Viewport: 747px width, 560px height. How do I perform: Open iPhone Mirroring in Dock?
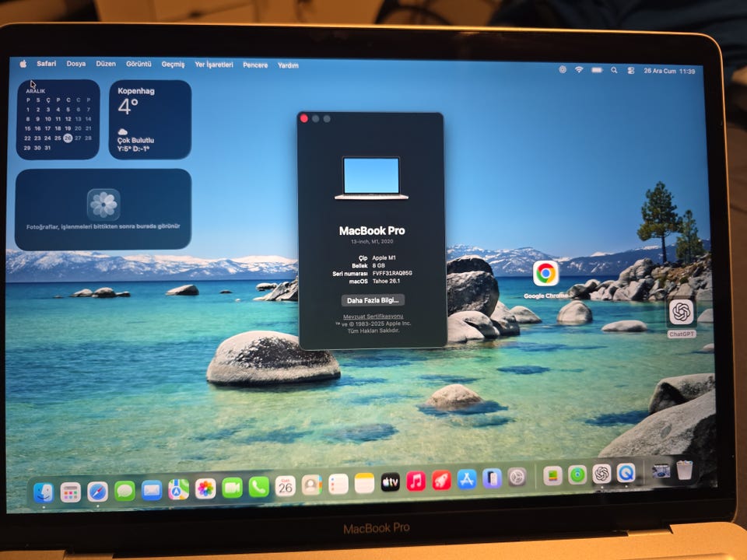492,478
